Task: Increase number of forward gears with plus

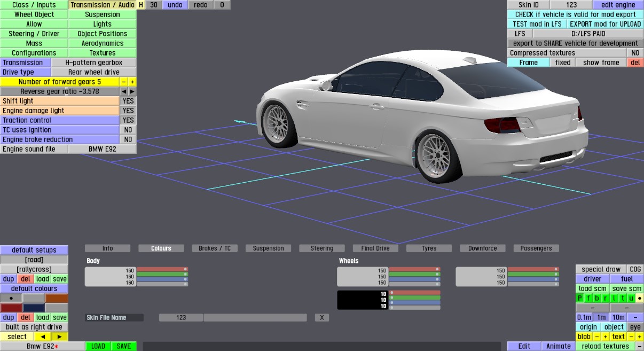Action: 132,82
